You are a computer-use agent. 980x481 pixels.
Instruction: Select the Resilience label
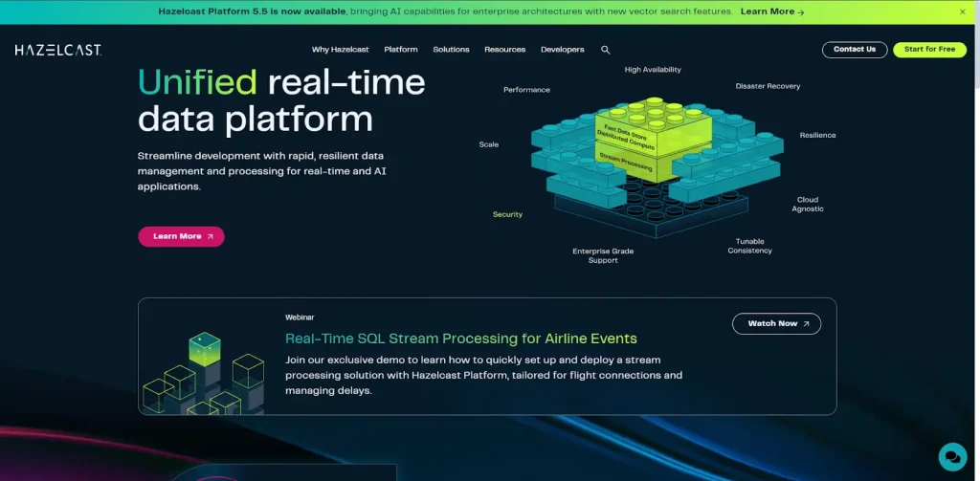coord(817,135)
